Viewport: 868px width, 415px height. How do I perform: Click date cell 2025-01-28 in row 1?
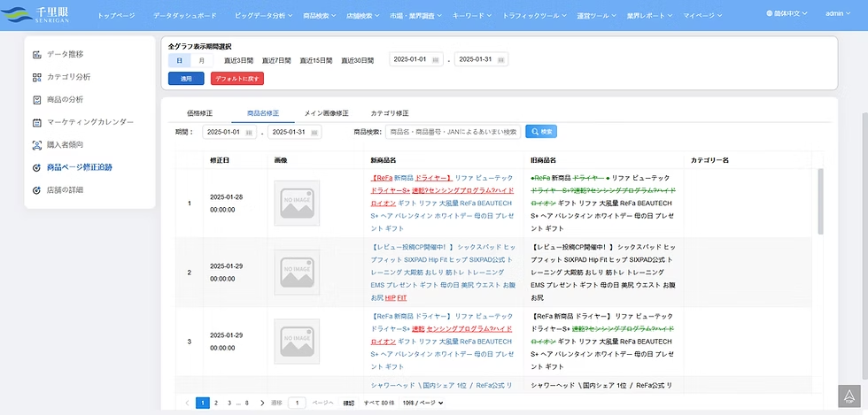[x=227, y=203]
